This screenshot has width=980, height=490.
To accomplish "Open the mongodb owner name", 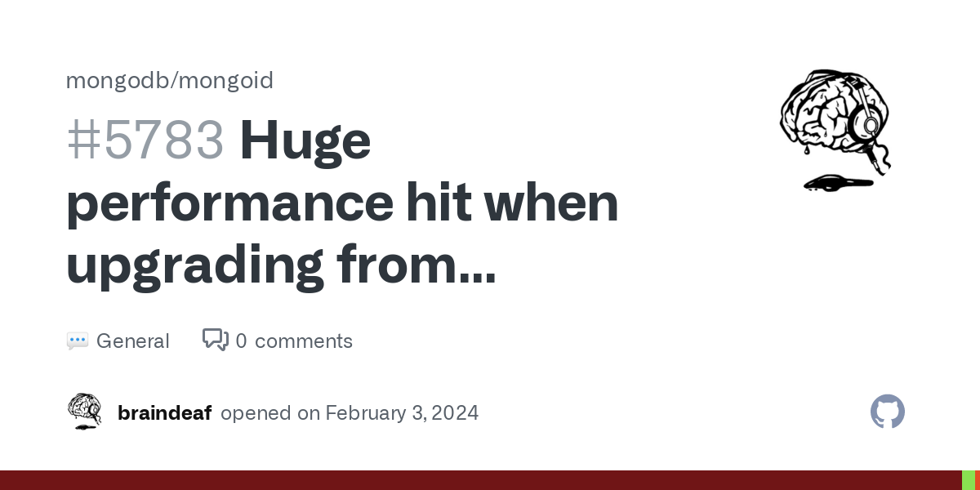I will [117, 80].
